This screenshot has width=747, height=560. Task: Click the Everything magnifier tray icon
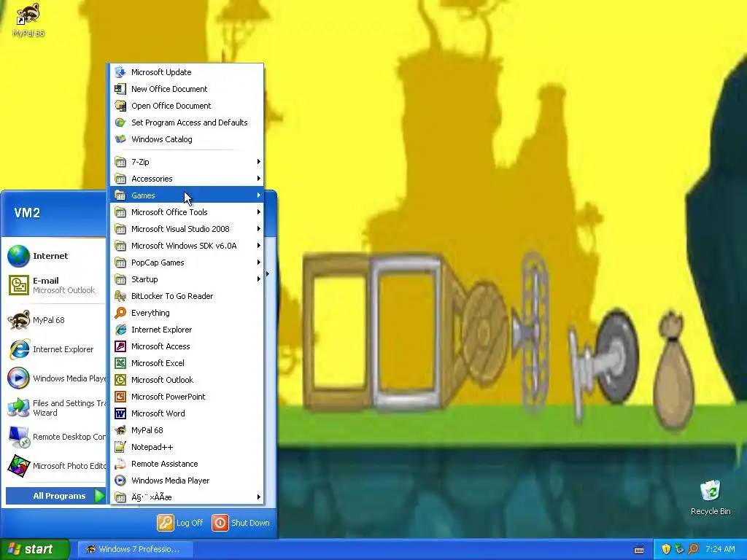pyautogui.click(x=693, y=549)
